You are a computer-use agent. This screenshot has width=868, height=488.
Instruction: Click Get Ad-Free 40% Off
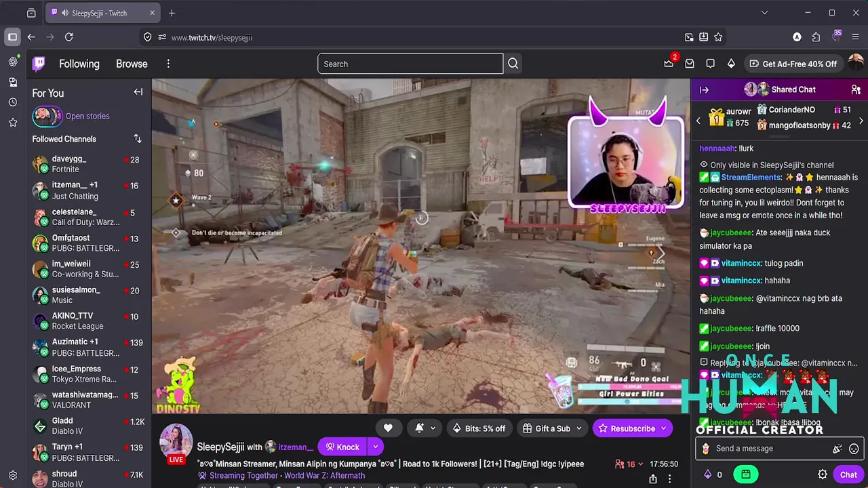[x=793, y=64]
